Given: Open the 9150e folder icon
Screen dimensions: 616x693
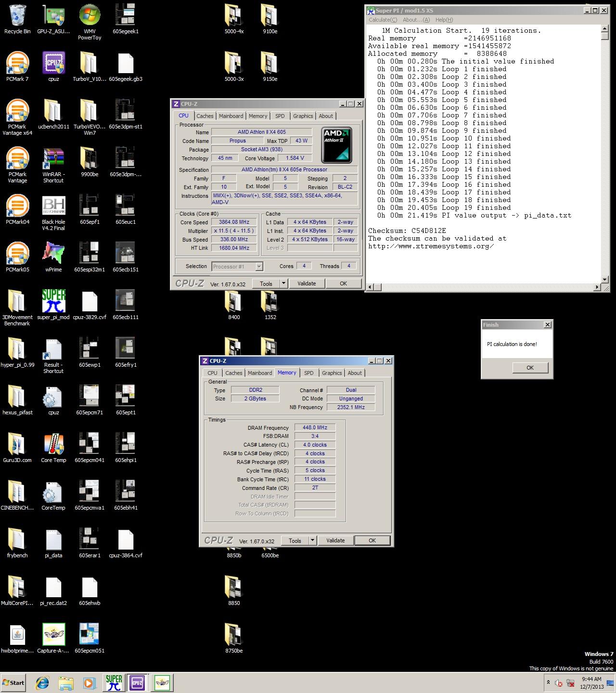Looking at the screenshot, I should [270, 67].
